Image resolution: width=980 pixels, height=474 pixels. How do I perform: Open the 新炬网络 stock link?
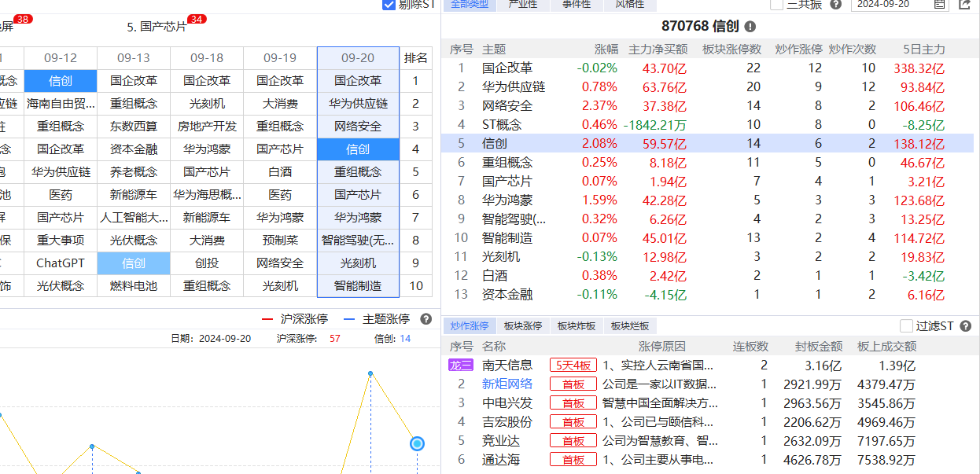pyautogui.click(x=507, y=384)
